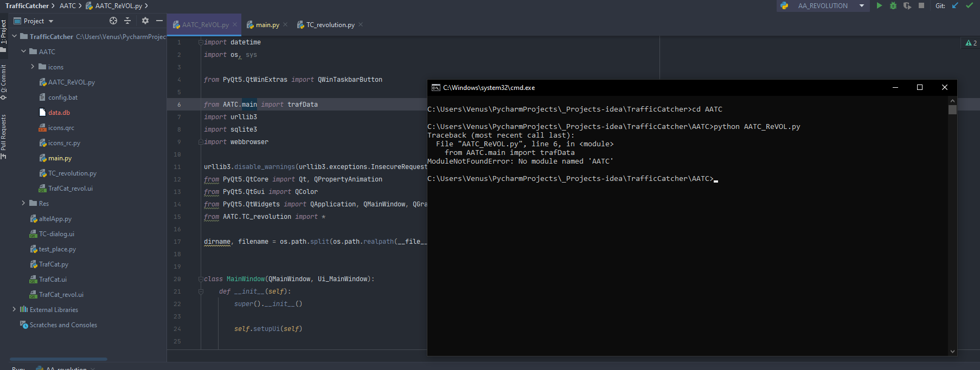
Task: Open icons.qrc file
Action: click(x=61, y=127)
